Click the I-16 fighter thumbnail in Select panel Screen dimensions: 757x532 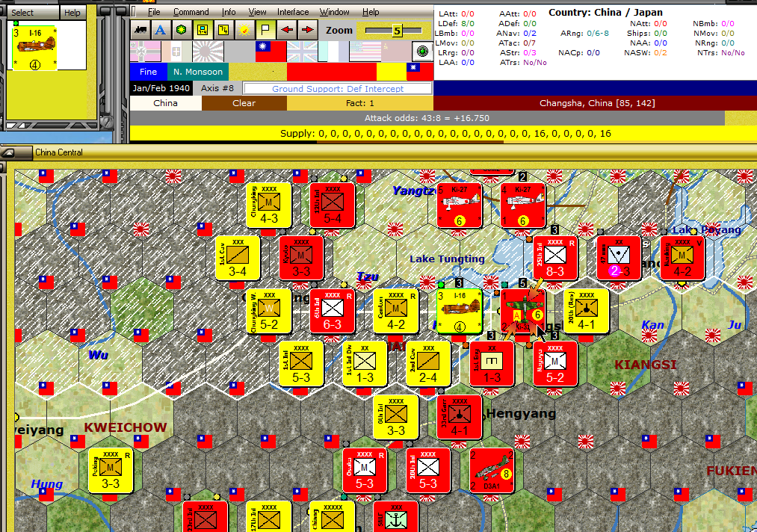[x=35, y=48]
